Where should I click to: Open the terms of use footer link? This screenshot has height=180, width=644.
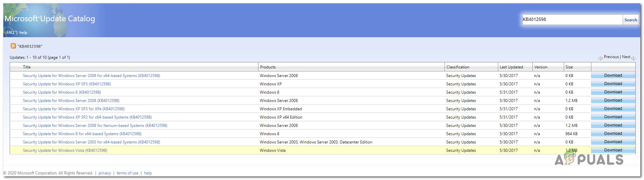click(x=127, y=173)
